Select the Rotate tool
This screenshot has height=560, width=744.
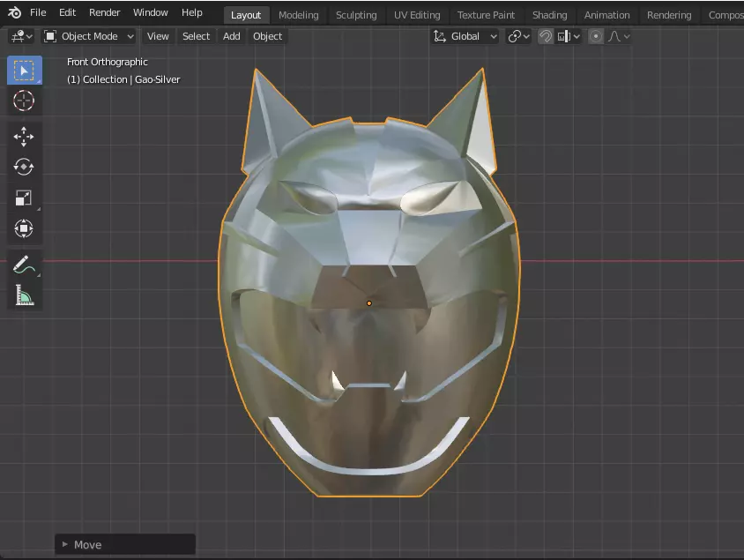click(x=24, y=167)
